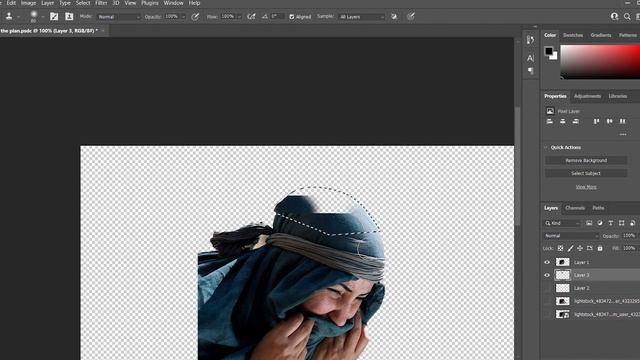Screen dimensions: 640x360
Task: Open the layer filter Kind dropdown
Action: pyautogui.click(x=562, y=223)
